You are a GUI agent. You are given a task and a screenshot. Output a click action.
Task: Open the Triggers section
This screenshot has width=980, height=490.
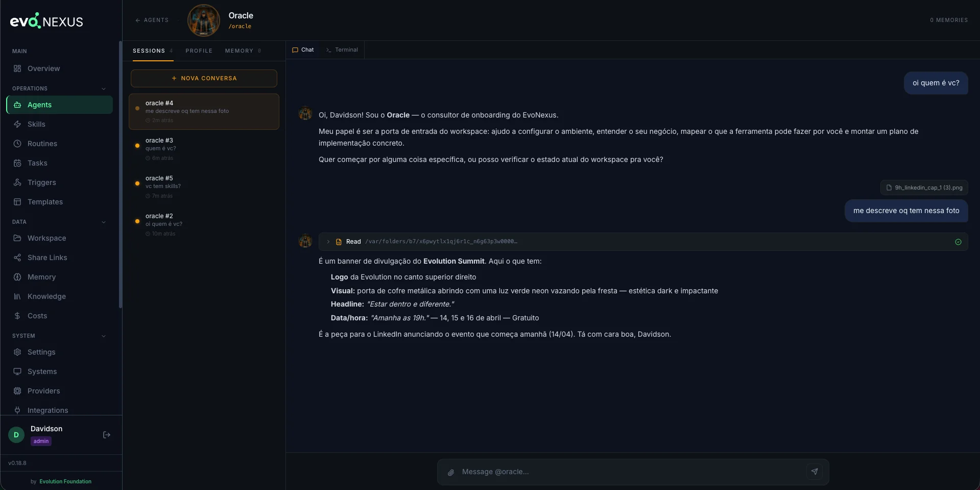[41, 182]
